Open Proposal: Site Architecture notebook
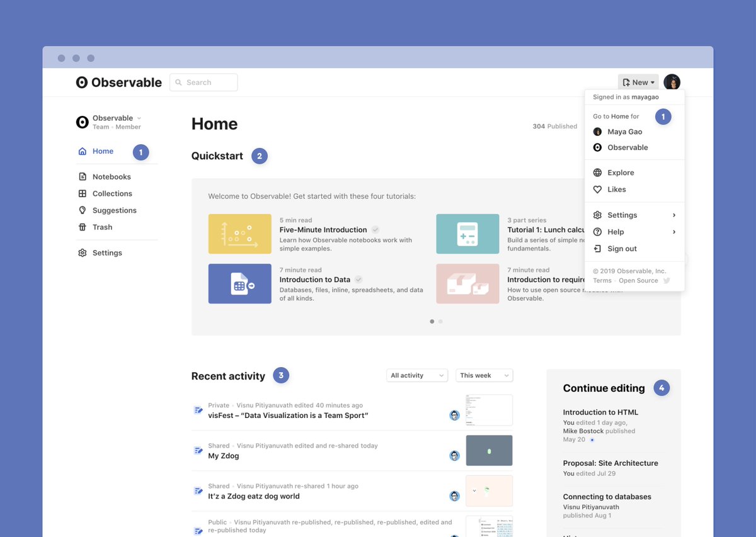The image size is (756, 537). click(610, 463)
